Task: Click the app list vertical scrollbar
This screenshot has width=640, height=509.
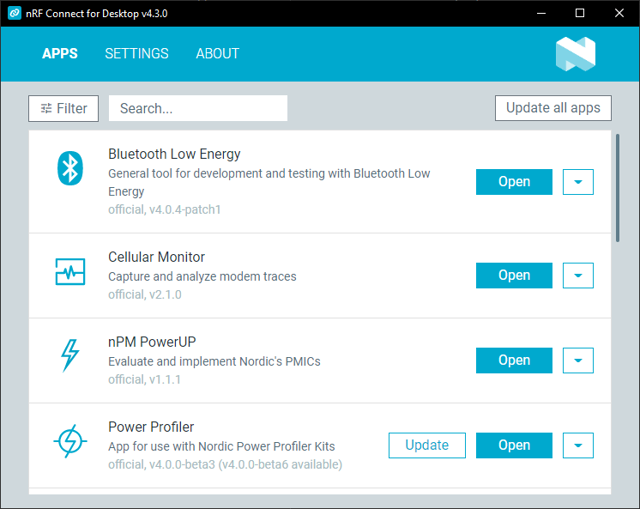Action: pyautogui.click(x=618, y=188)
